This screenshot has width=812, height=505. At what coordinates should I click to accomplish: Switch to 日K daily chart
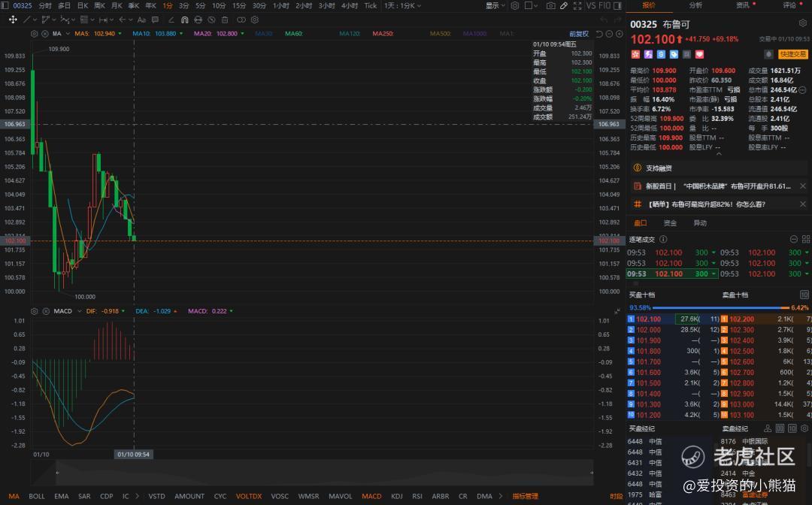pos(83,5)
